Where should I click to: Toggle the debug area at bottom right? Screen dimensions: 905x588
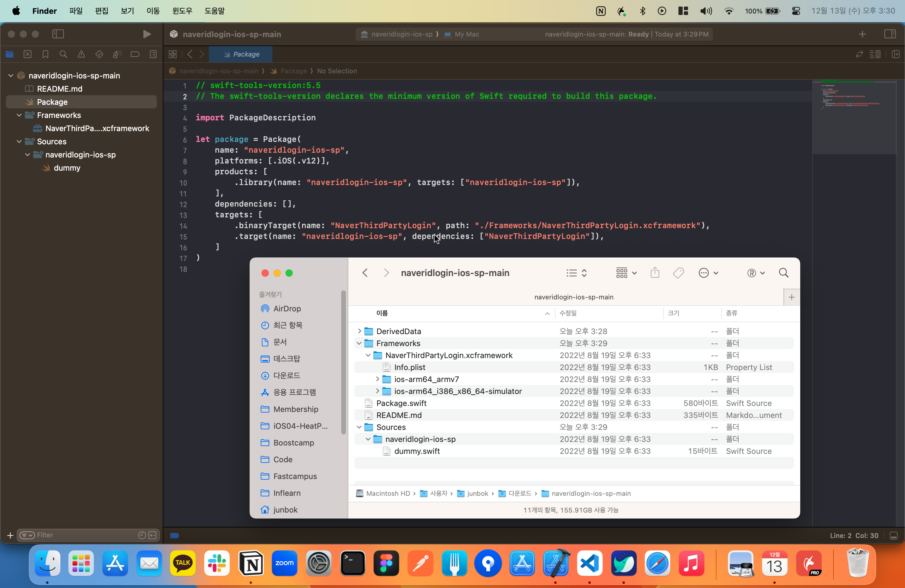(x=894, y=536)
